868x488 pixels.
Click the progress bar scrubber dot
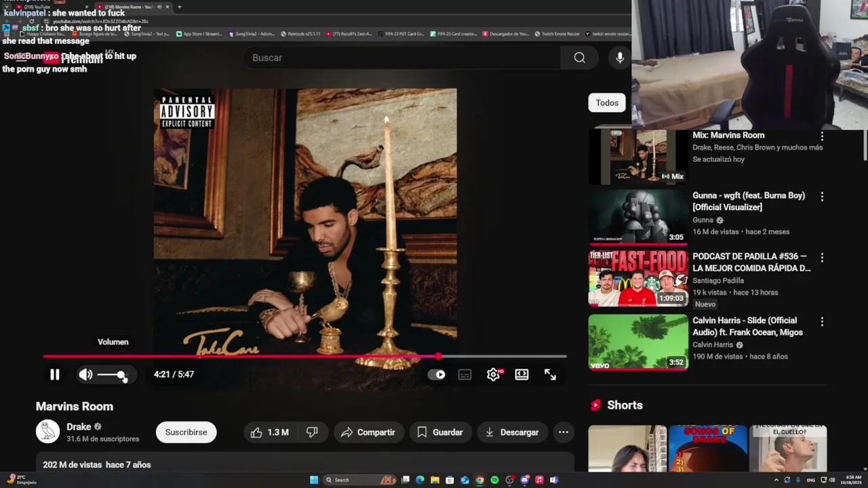coord(438,356)
